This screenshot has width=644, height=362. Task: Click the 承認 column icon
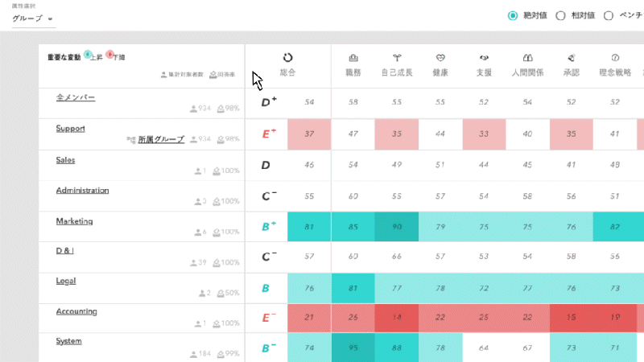[572, 58]
